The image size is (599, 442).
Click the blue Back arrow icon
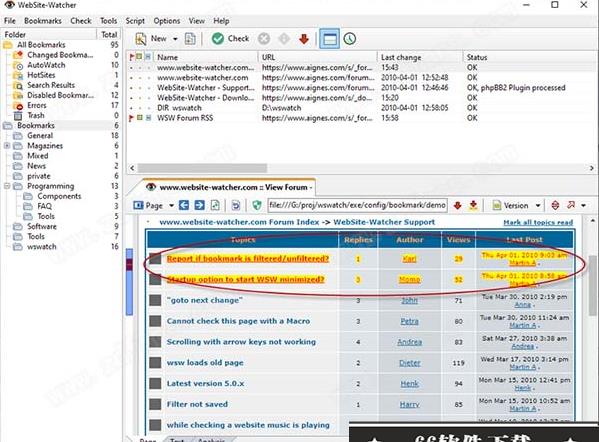click(x=184, y=206)
